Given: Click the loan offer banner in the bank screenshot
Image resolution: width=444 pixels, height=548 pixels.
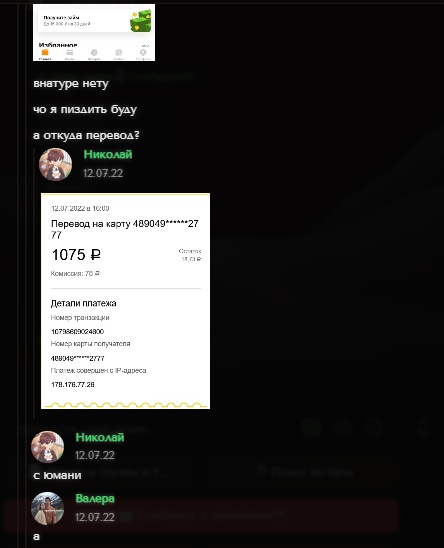Looking at the screenshot, I should coord(94,21).
